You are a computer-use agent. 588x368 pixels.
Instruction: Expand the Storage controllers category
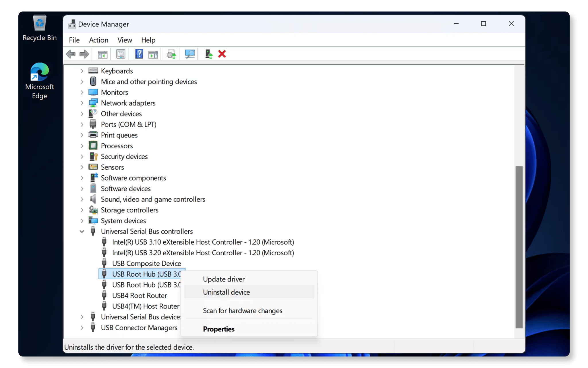(x=82, y=210)
